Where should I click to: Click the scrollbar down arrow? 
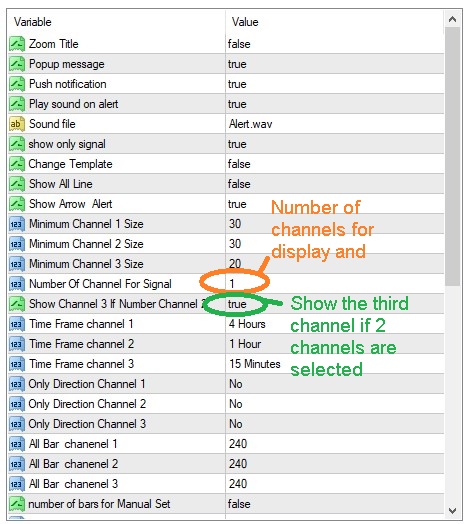coord(453,511)
